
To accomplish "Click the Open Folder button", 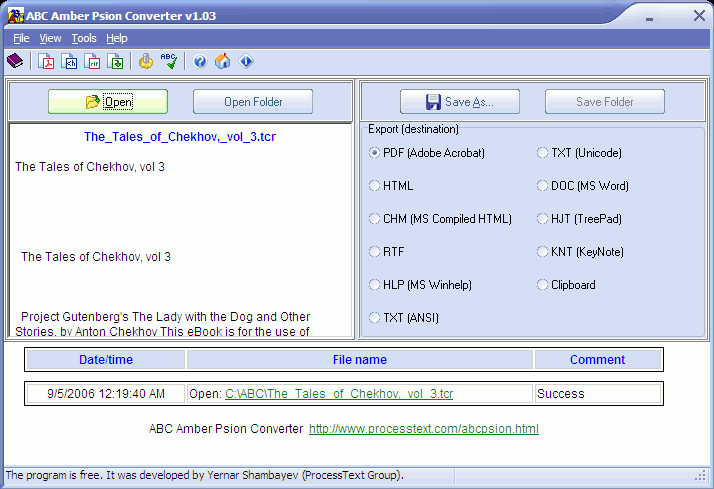I will [253, 102].
